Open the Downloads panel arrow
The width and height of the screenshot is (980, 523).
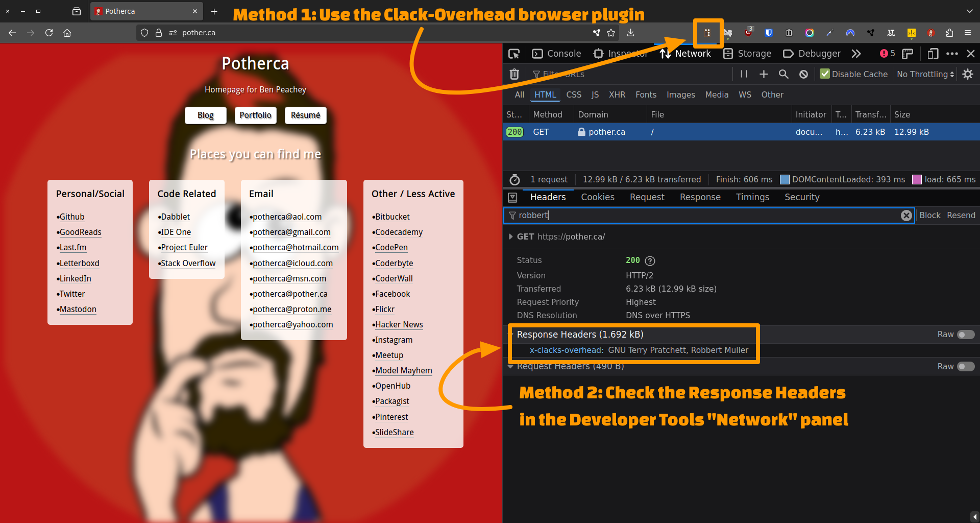(x=631, y=33)
